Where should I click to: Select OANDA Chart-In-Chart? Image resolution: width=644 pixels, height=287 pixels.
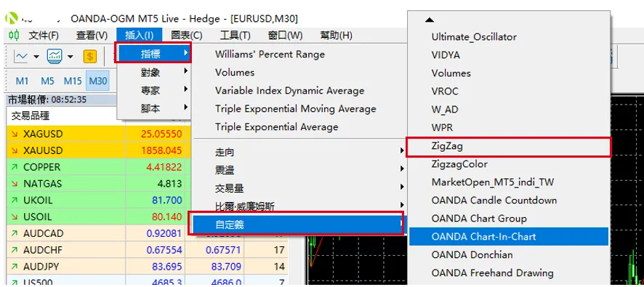tap(509, 236)
